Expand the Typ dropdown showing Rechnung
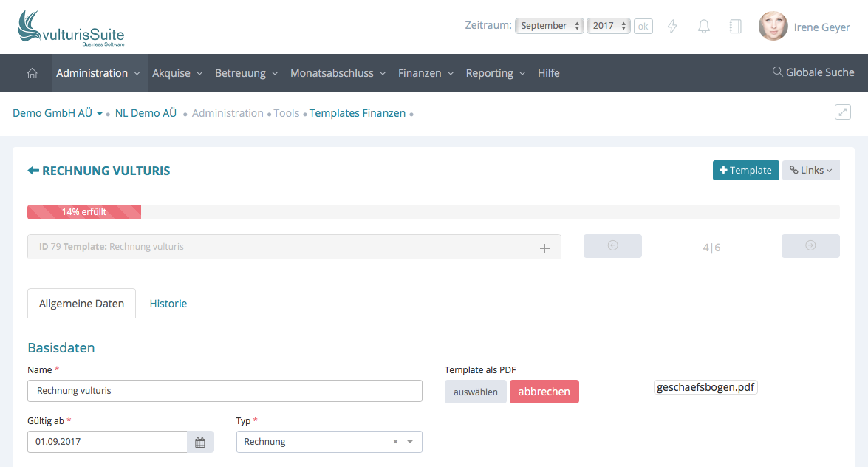This screenshot has width=868, height=467. click(410, 442)
